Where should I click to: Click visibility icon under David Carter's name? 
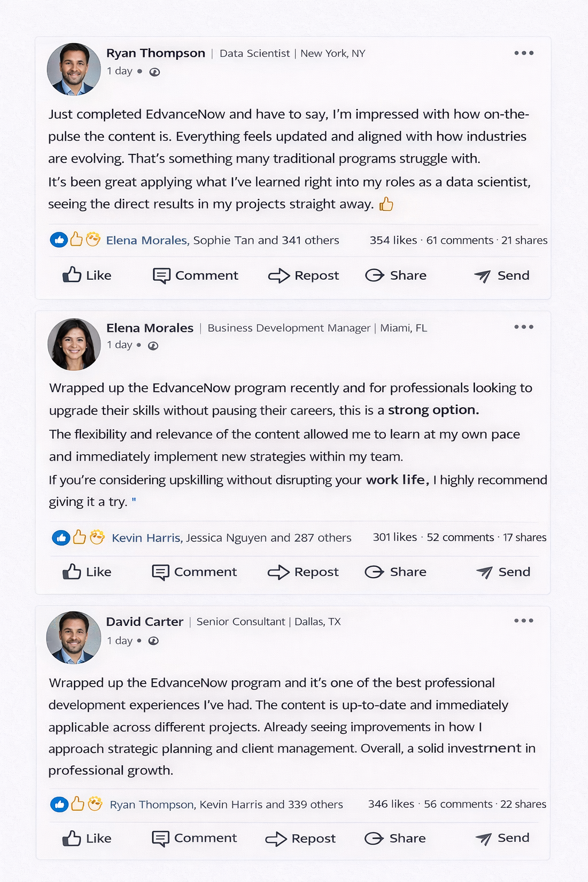coord(153,641)
